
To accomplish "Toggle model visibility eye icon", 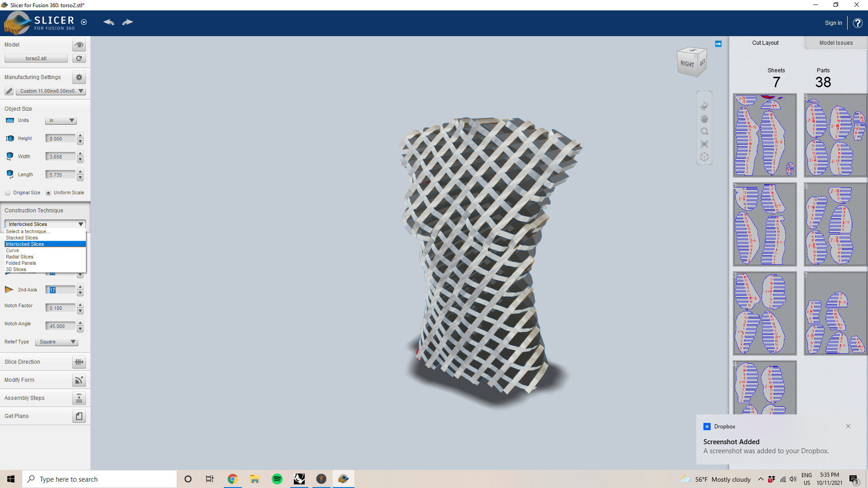I will pos(79,45).
